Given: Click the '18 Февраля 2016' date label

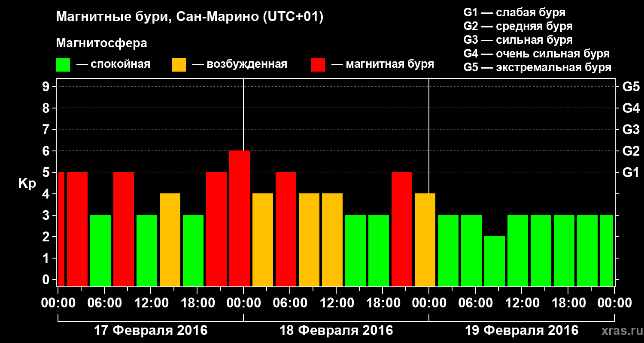Looking at the screenshot, I should (x=336, y=331).
